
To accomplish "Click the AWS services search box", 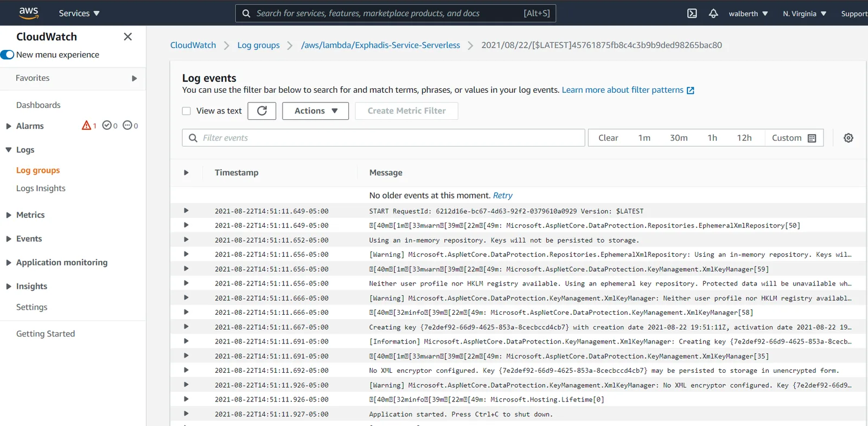I will tap(395, 14).
